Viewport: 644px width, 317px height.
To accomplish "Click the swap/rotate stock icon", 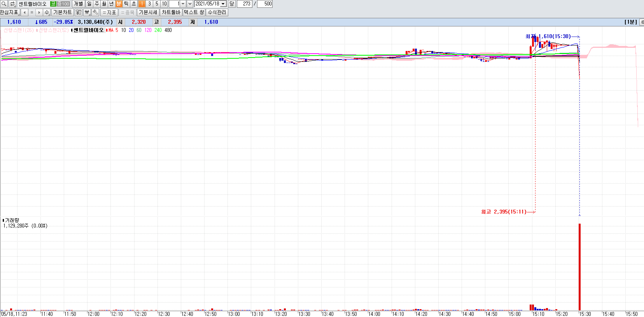I will [x=12, y=4].
